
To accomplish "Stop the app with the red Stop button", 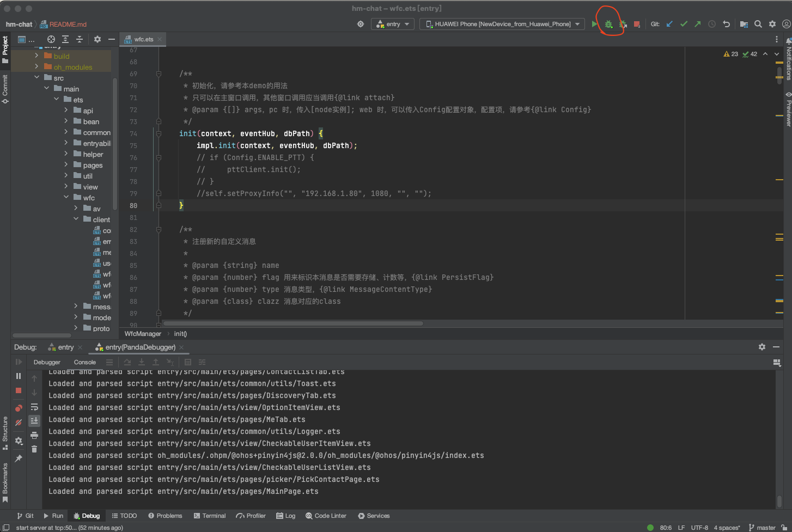I will tap(637, 24).
